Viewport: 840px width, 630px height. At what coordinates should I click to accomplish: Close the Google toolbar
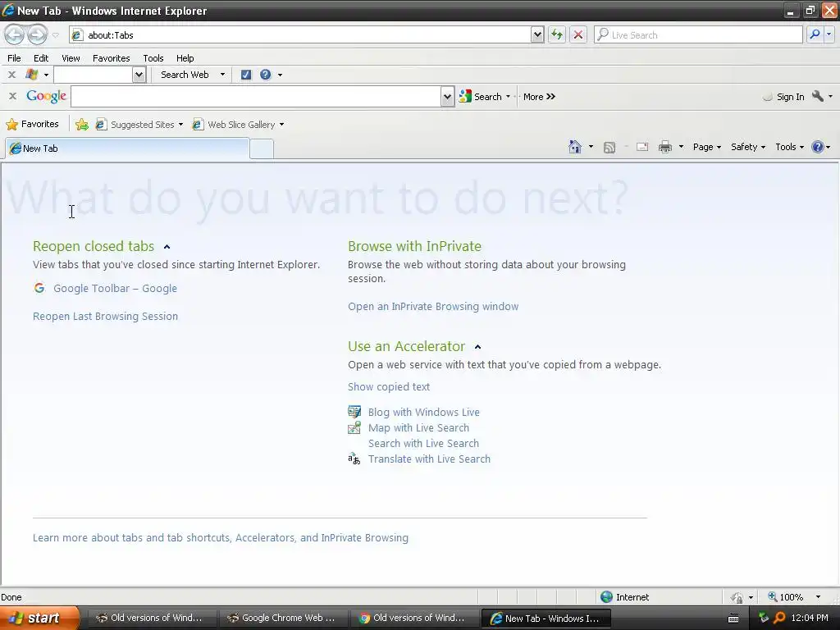[x=13, y=96]
